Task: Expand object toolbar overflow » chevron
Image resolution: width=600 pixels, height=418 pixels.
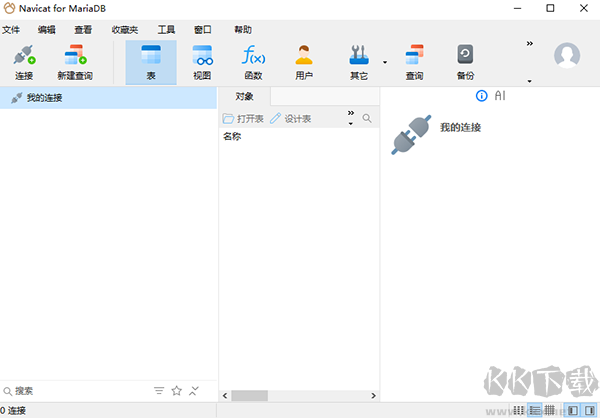Action: click(351, 113)
